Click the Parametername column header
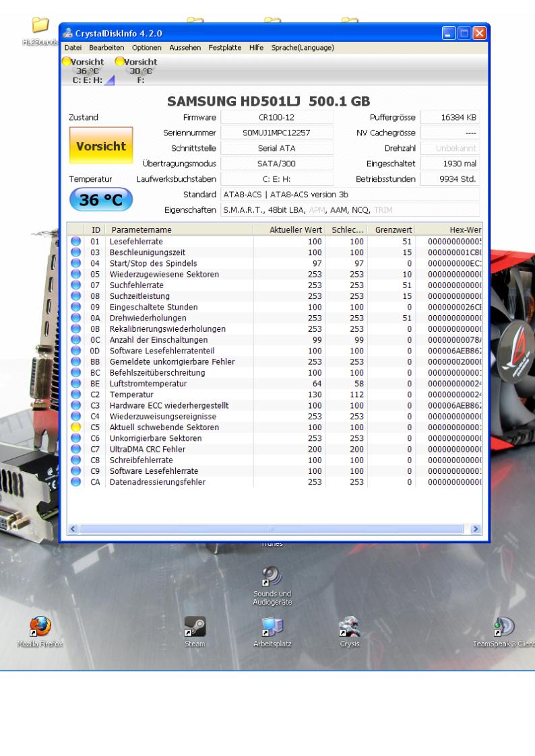535x756 pixels. (x=180, y=230)
